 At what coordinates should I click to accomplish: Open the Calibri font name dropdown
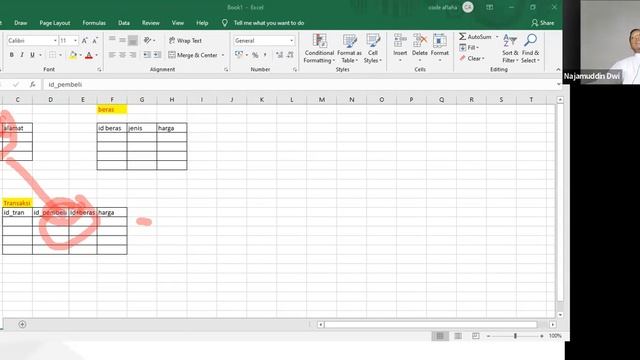click(55, 40)
